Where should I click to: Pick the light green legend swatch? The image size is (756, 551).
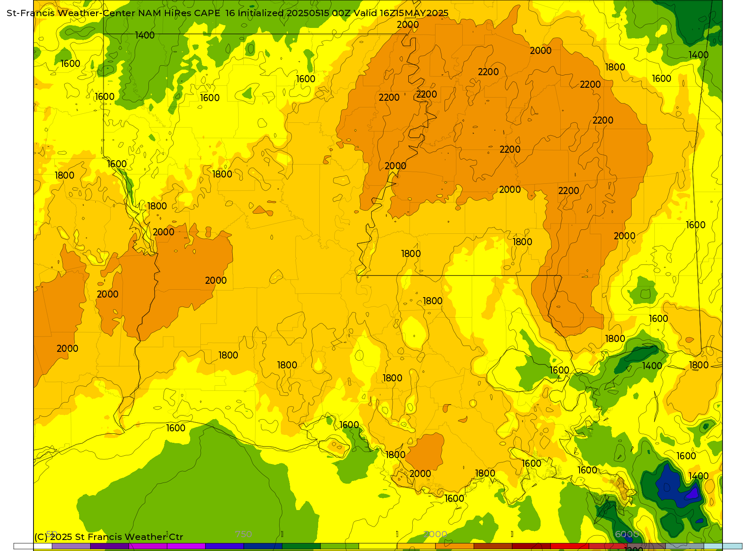pos(340,546)
